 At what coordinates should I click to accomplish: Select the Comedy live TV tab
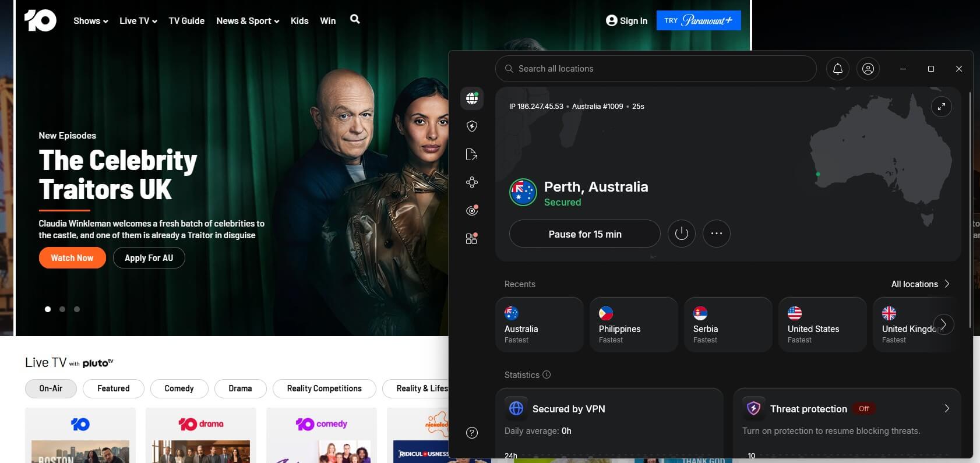179,388
